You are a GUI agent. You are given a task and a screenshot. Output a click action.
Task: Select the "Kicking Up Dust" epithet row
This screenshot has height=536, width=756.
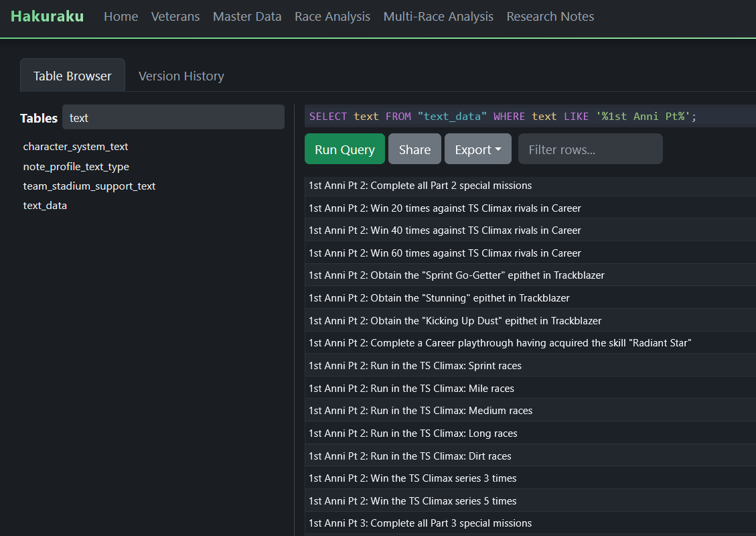530,320
